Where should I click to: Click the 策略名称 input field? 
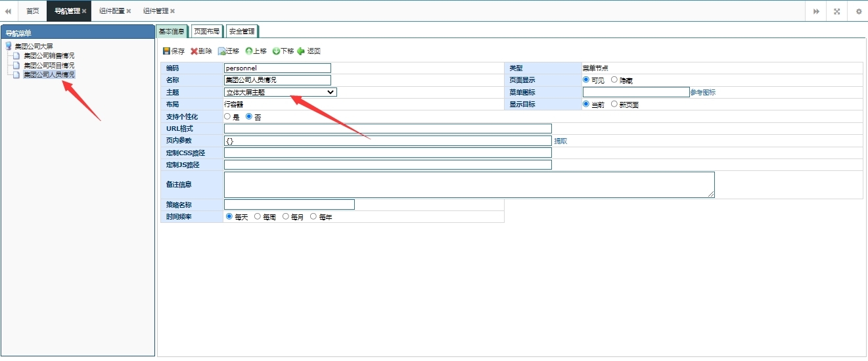(289, 205)
